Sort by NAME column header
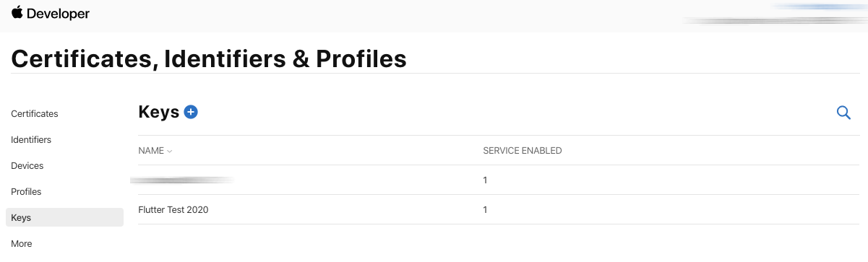Viewport: 868px width, 262px height. 151,151
